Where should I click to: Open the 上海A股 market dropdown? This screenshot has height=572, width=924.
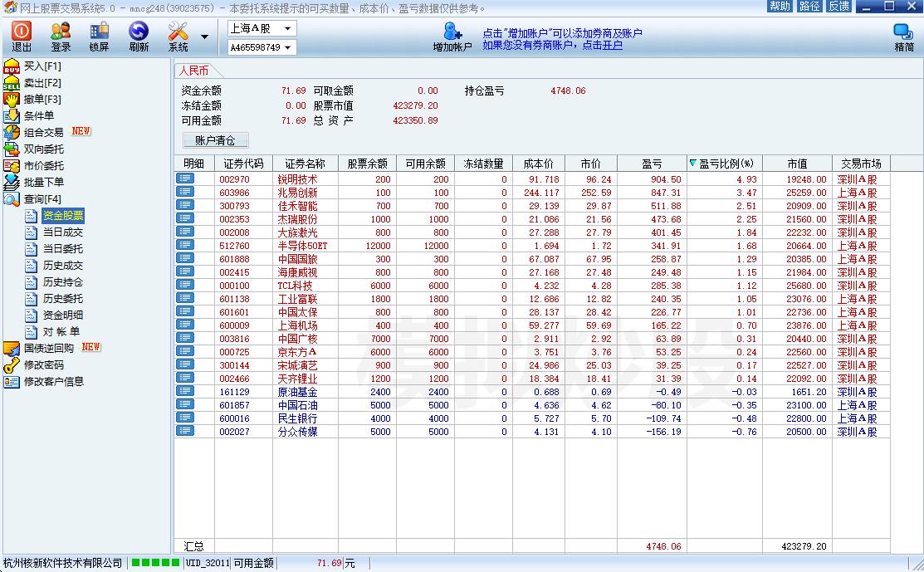click(x=287, y=29)
